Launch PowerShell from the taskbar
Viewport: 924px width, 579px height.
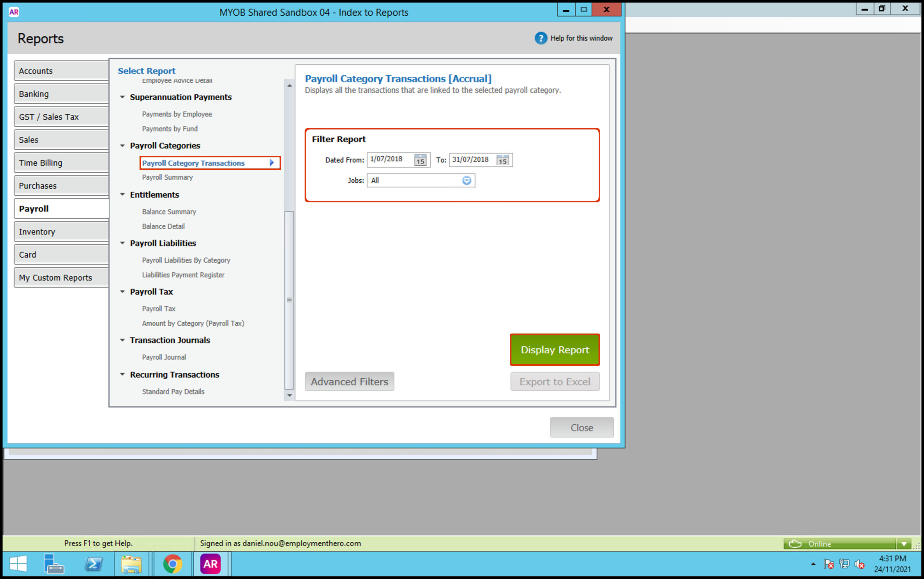click(x=94, y=564)
